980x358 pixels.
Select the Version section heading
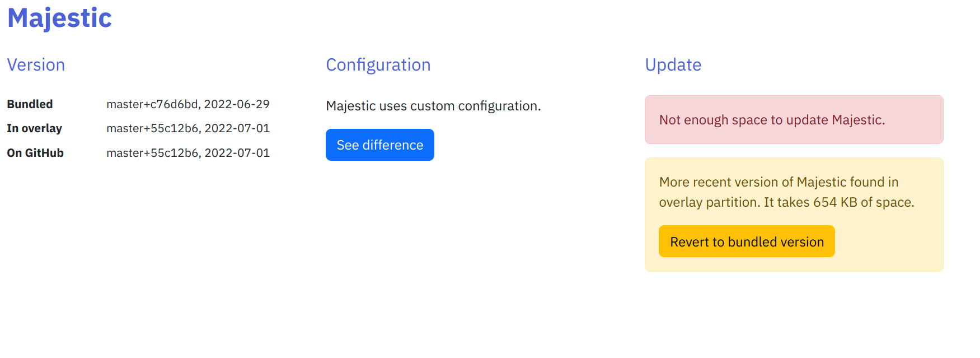36,64
